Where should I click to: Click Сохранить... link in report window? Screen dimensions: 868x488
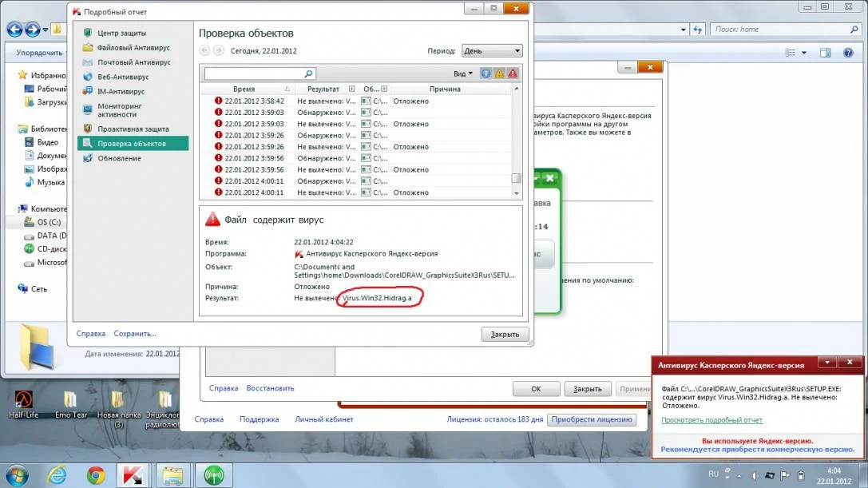coord(134,334)
